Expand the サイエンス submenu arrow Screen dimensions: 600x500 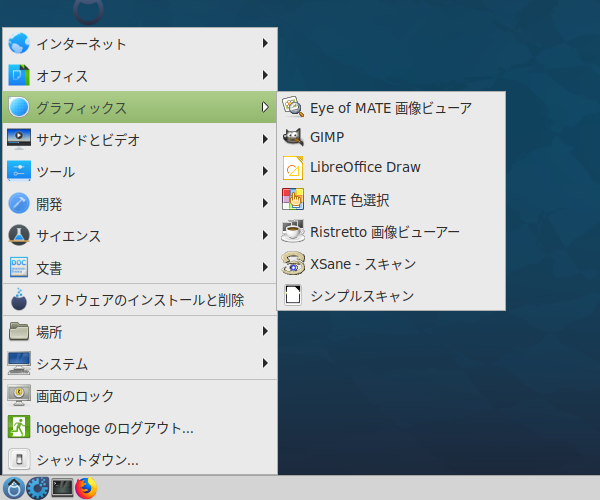265,235
